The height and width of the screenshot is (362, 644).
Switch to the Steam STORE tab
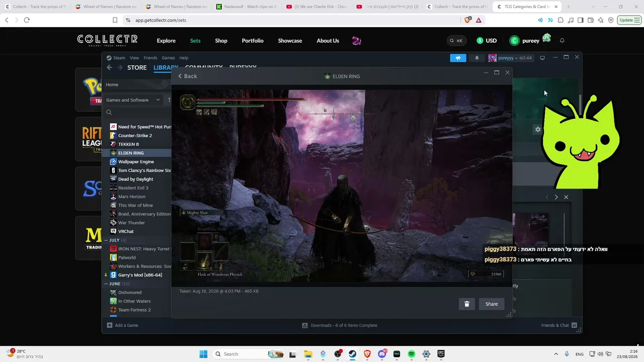[137, 67]
